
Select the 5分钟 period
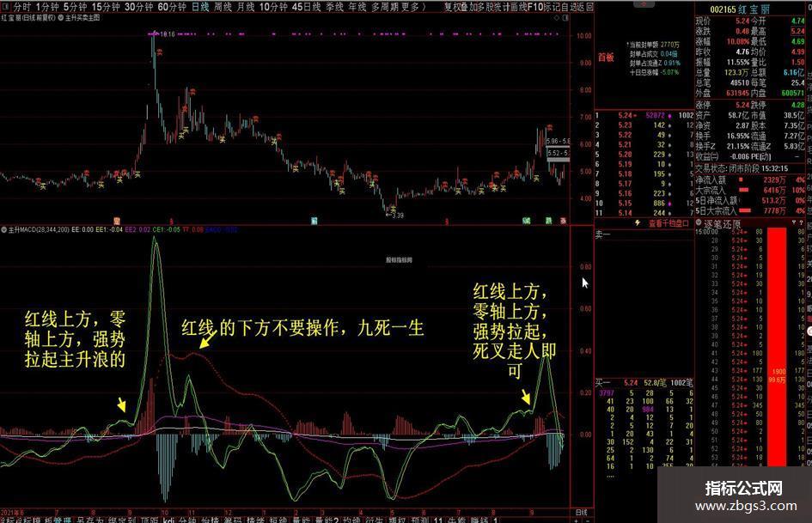click(75, 7)
